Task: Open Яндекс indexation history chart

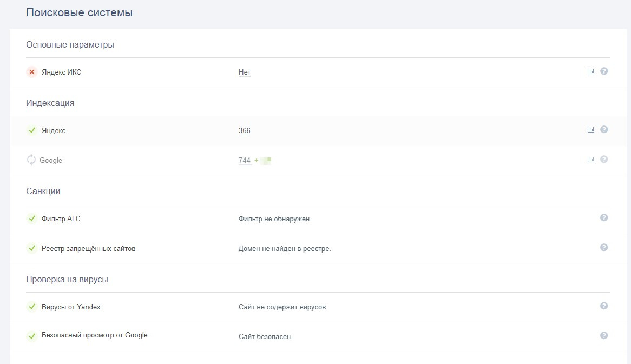Action: point(590,129)
